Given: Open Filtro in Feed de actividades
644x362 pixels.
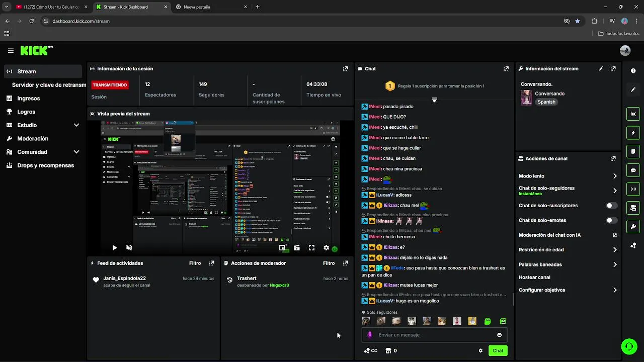Looking at the screenshot, I should coord(195,263).
